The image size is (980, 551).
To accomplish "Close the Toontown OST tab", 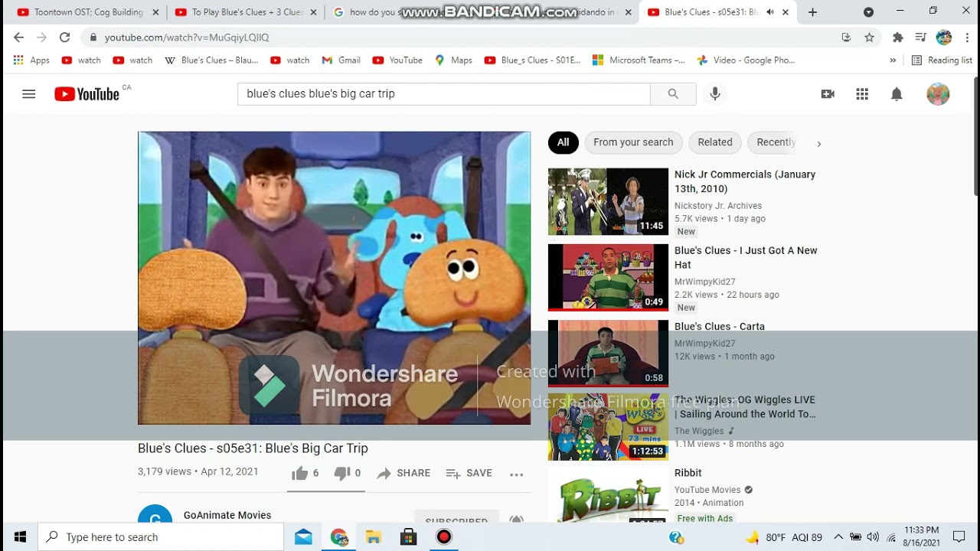I will click(x=155, y=12).
